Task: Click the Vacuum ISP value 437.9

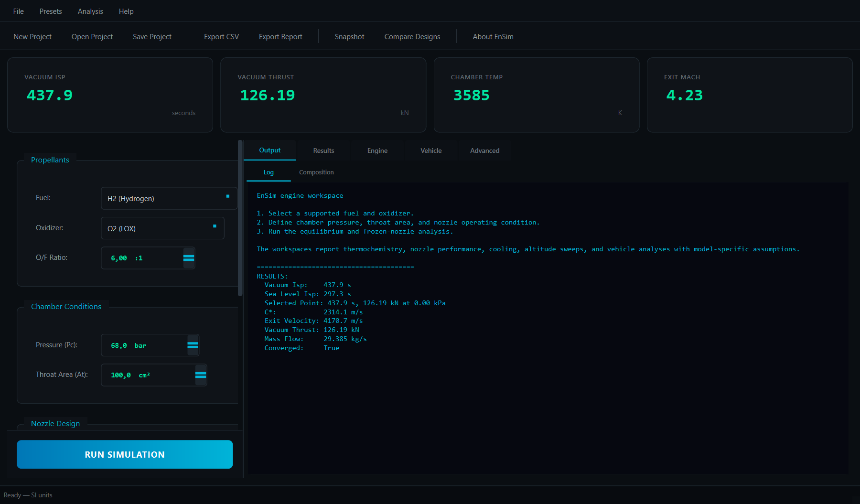Action: pos(50,95)
